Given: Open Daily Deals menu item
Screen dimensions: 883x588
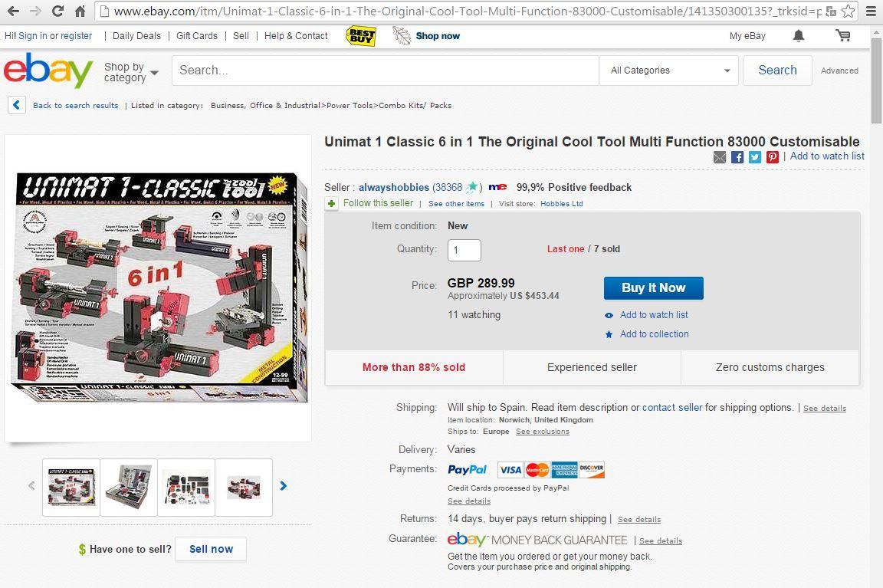Looking at the screenshot, I should pyautogui.click(x=136, y=36).
